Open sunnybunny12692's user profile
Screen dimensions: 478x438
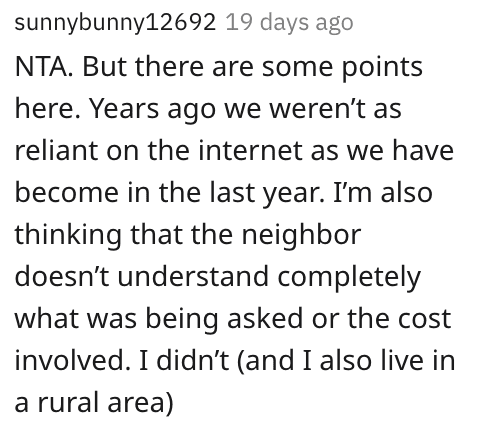(115, 23)
